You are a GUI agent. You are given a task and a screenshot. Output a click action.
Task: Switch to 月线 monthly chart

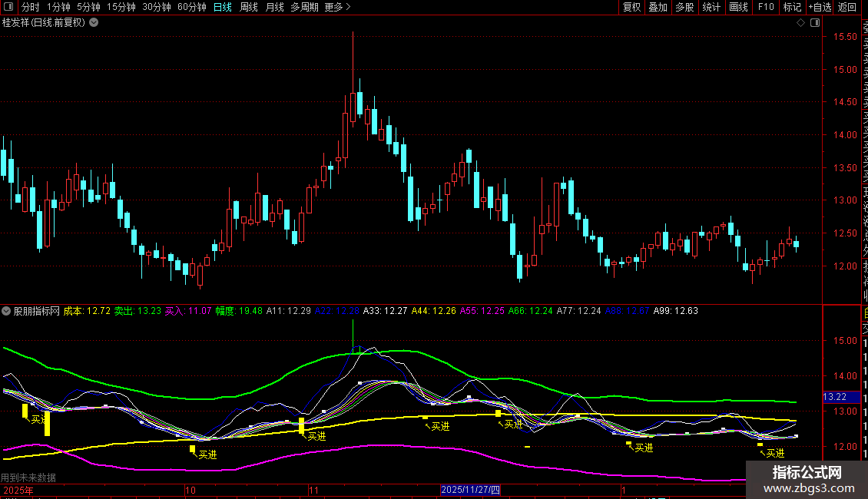click(x=274, y=7)
